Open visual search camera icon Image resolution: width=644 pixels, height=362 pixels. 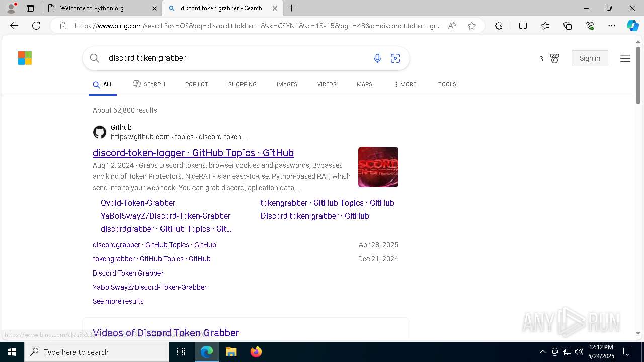(395, 58)
